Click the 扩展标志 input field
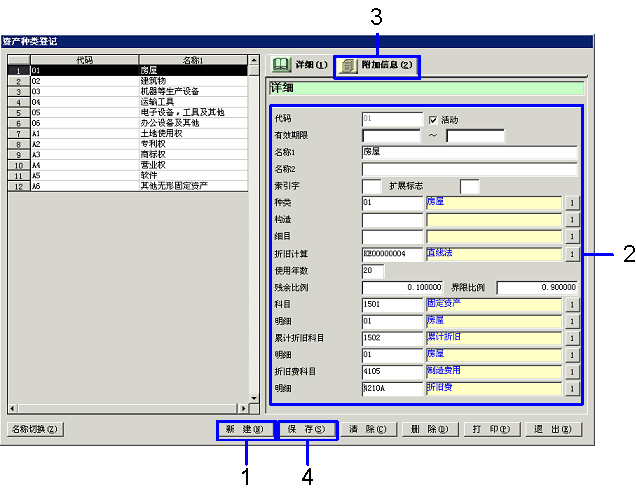The width and height of the screenshot is (636, 492). click(x=470, y=186)
